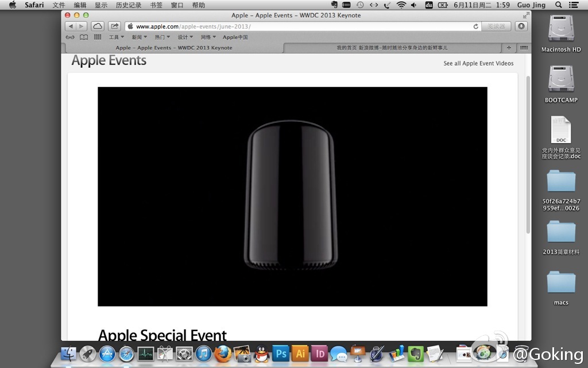
Task: Expand the 工具 bookmarks folder
Action: 116,37
